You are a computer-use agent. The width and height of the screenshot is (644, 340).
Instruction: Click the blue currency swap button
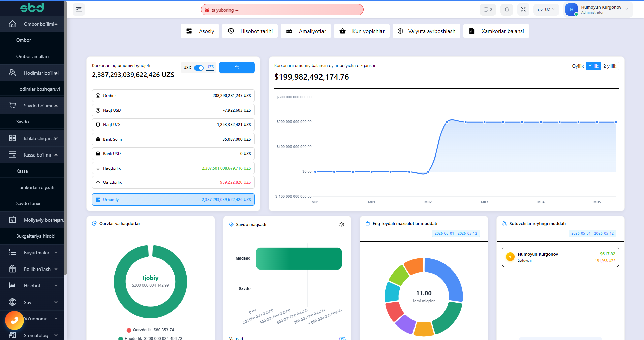point(237,67)
